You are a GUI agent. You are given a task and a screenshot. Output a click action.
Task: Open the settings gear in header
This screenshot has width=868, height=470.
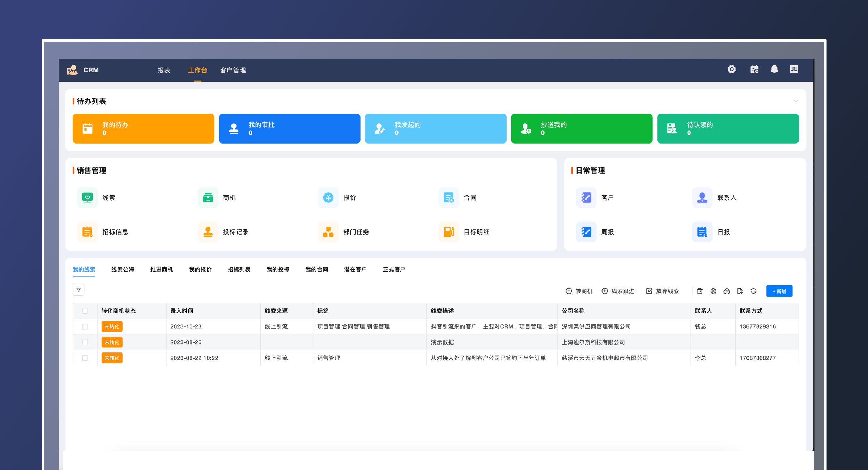[732, 69]
